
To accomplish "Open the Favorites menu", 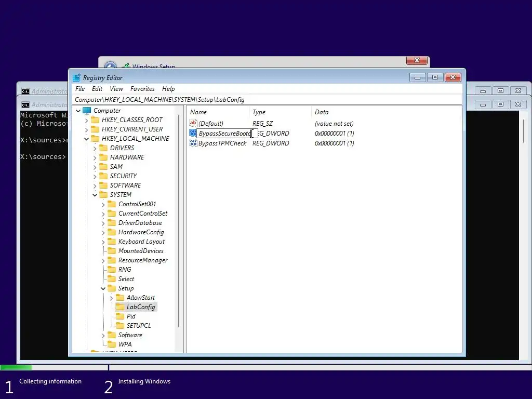I will [142, 88].
